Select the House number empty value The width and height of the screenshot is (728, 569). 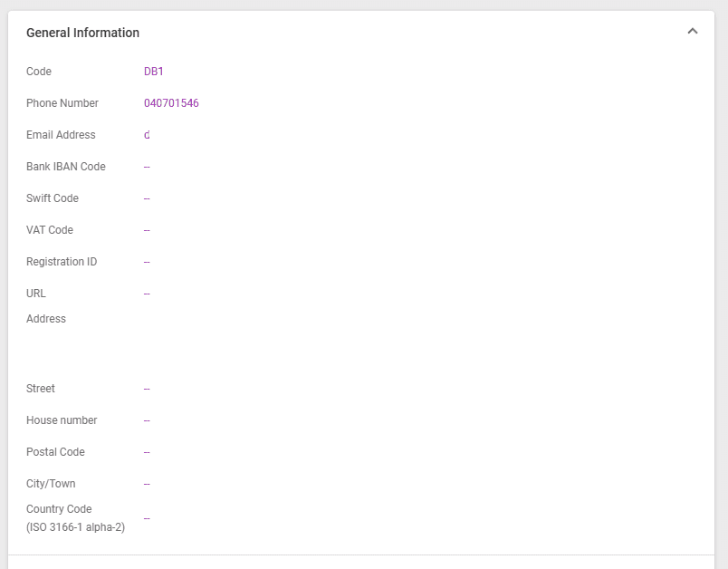point(147,420)
